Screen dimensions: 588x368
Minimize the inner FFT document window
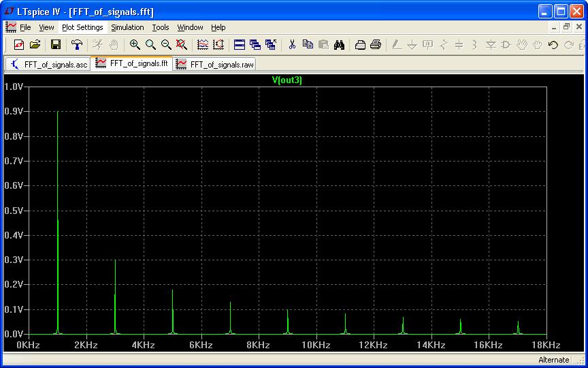(x=554, y=27)
